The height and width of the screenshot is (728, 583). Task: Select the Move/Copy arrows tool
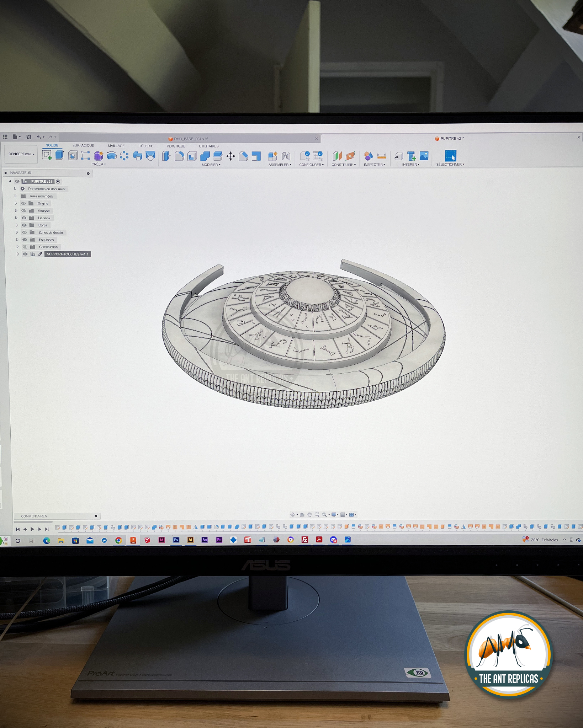pos(230,156)
